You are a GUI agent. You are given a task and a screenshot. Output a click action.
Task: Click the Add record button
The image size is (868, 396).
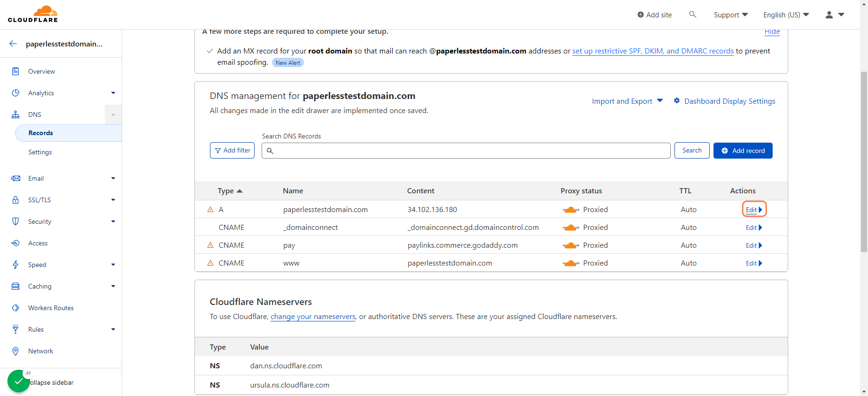click(743, 151)
